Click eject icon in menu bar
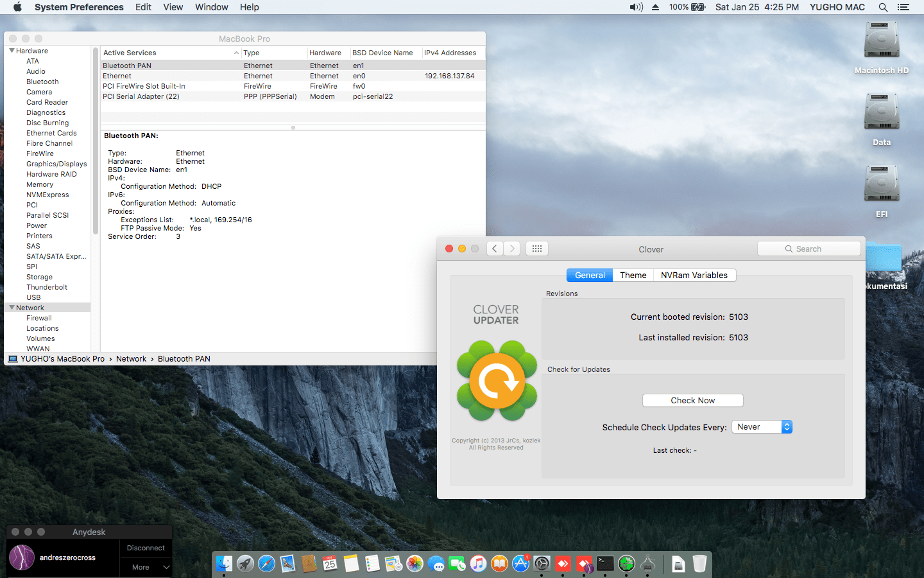 (x=655, y=7)
